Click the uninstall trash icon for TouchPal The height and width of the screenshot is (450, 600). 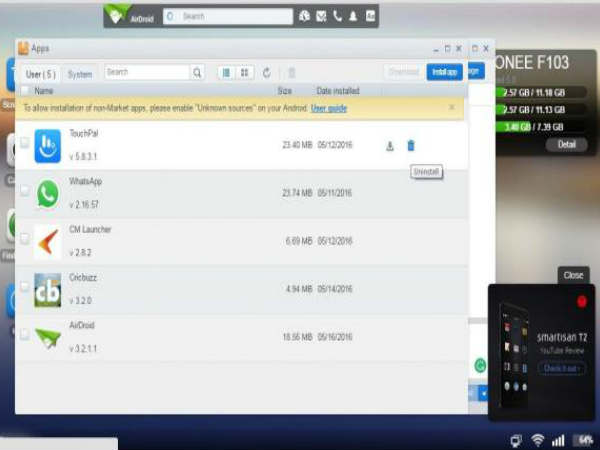(x=411, y=146)
